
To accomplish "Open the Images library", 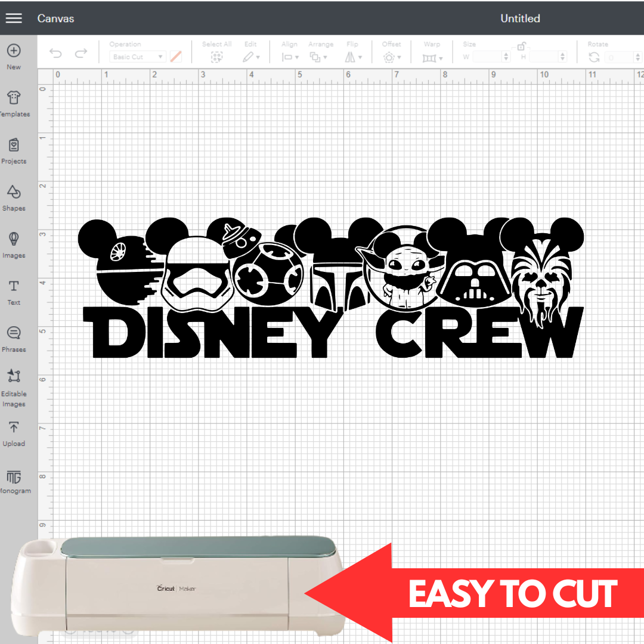I will (14, 245).
